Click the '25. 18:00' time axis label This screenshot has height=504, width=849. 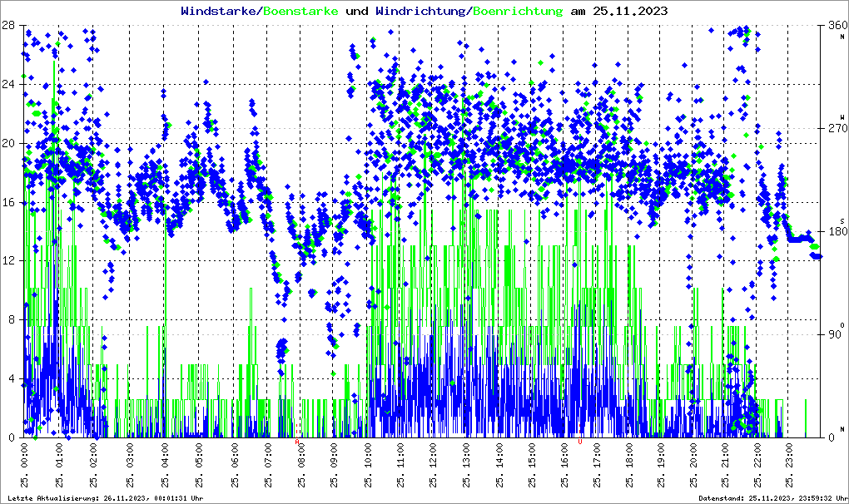pos(630,465)
